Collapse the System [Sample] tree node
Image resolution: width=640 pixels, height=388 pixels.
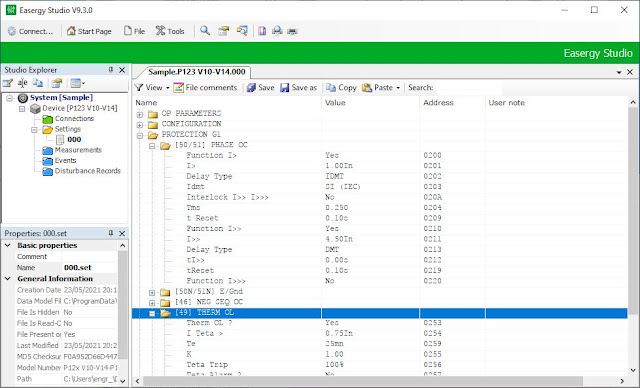pos(10,98)
